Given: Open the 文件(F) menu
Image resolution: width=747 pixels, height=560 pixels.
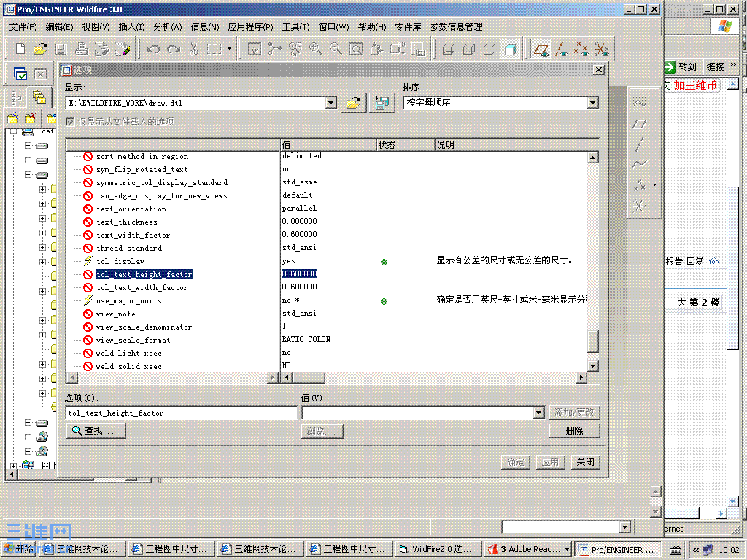Looking at the screenshot, I should 23,27.
